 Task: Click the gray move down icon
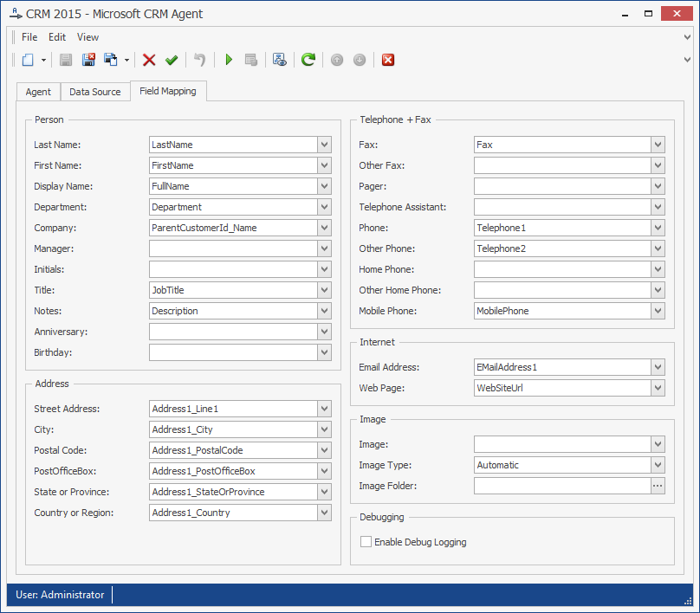tap(360, 60)
